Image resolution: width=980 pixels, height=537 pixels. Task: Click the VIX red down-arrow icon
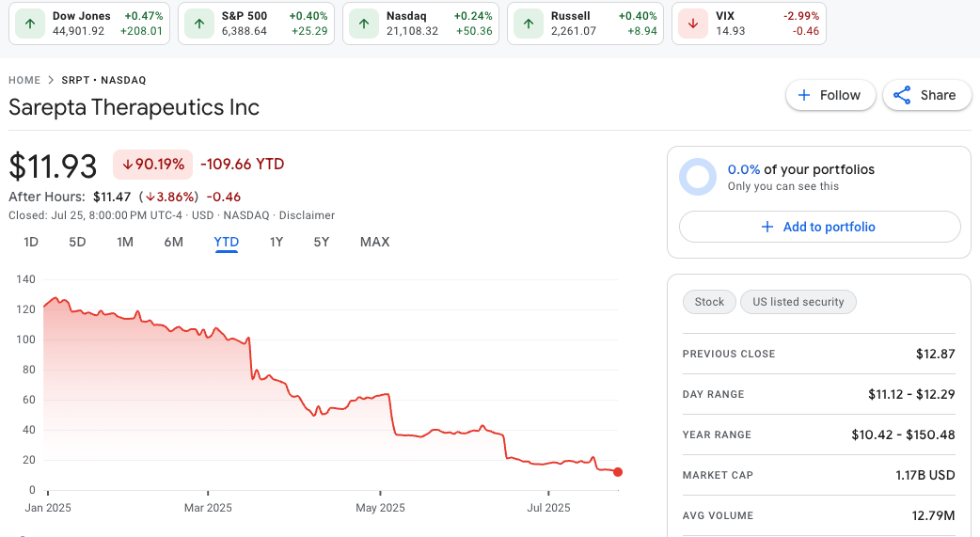pyautogui.click(x=692, y=24)
